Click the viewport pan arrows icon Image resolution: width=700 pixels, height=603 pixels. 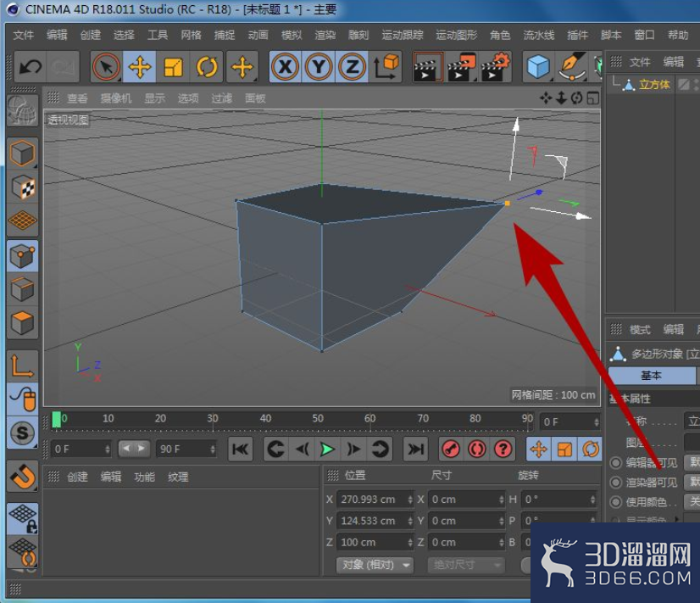(x=546, y=98)
